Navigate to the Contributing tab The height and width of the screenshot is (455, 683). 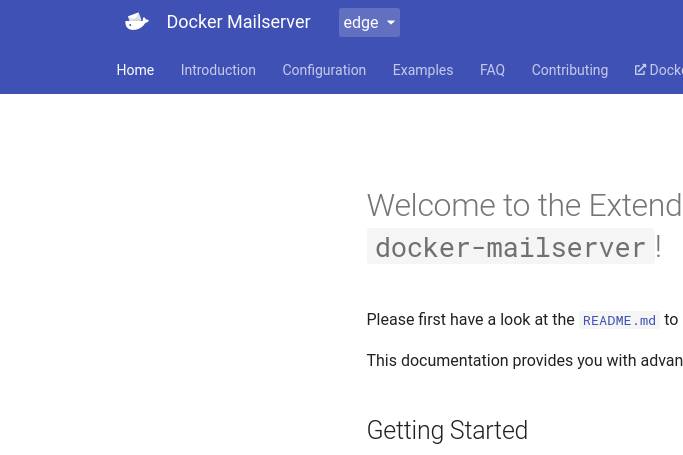[570, 70]
